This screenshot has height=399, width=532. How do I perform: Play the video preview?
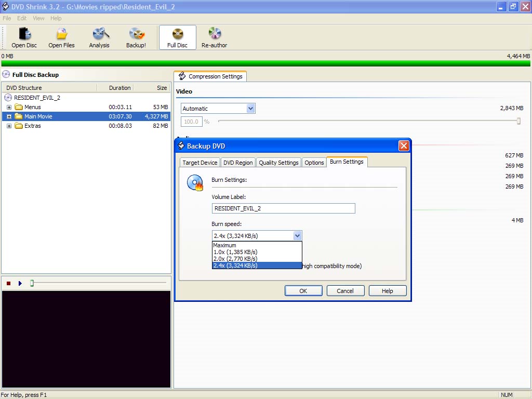[20, 283]
